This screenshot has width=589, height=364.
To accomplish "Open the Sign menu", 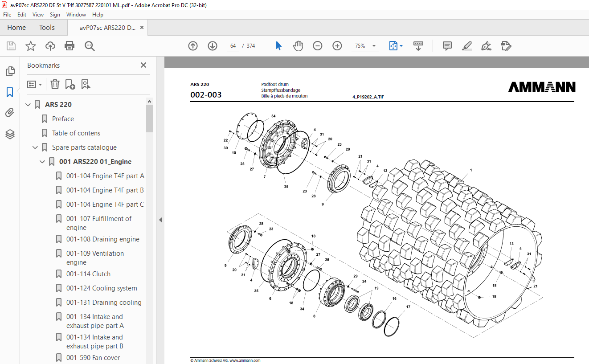I will click(x=55, y=15).
